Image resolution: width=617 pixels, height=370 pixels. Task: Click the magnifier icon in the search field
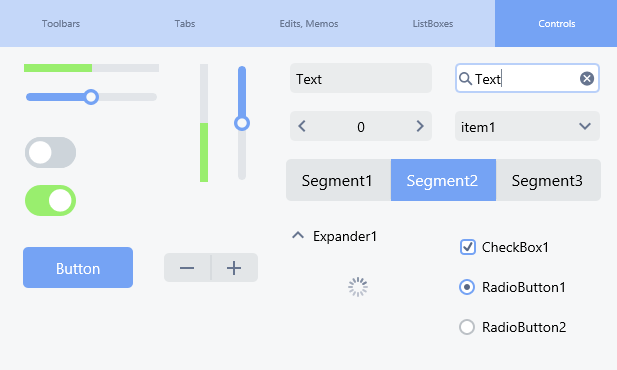[x=465, y=79]
